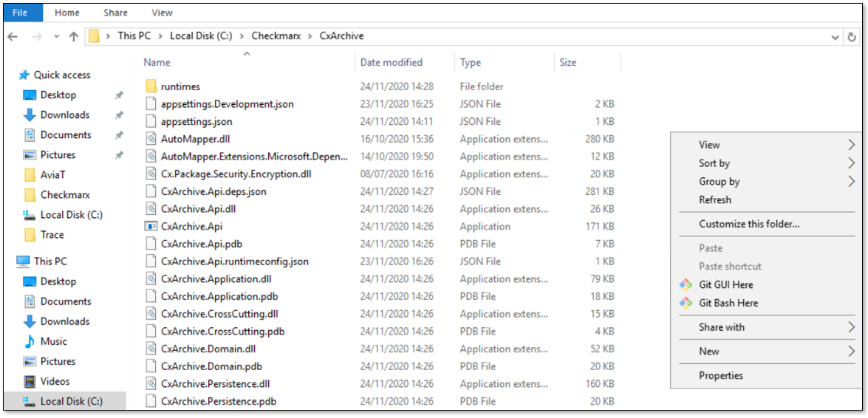Open Pictures under Quick access
The image size is (868, 418).
coord(58,155)
